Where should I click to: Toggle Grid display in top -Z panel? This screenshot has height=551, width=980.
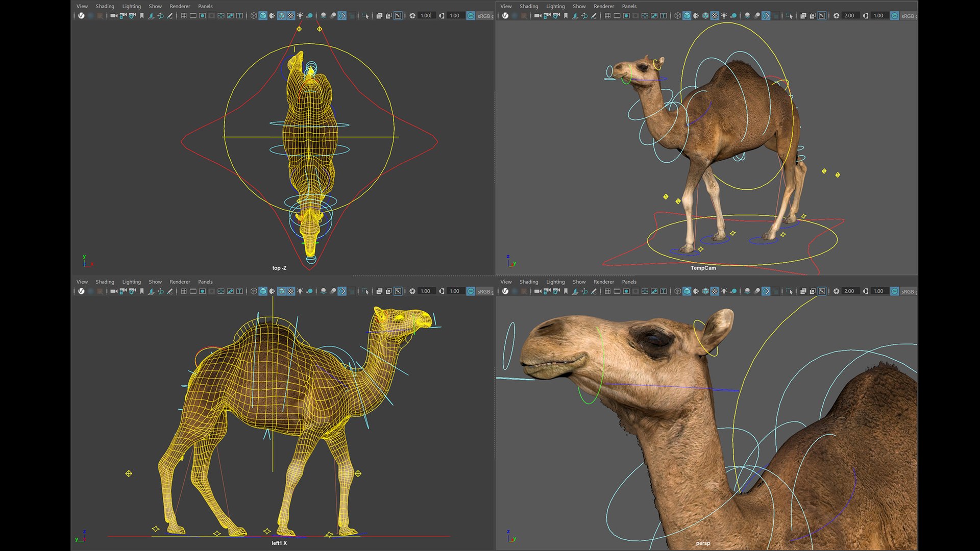[184, 16]
